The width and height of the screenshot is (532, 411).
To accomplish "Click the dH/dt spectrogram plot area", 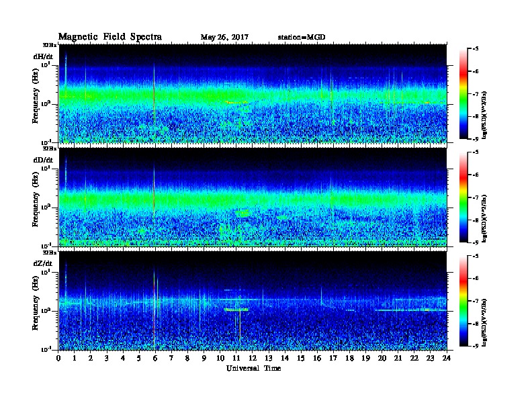I will point(253,93).
